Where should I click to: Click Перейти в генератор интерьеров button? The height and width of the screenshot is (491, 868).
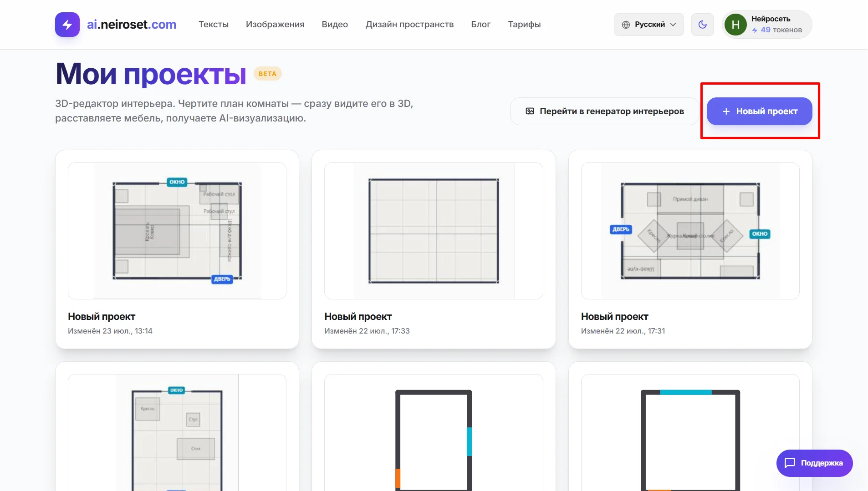tap(605, 111)
